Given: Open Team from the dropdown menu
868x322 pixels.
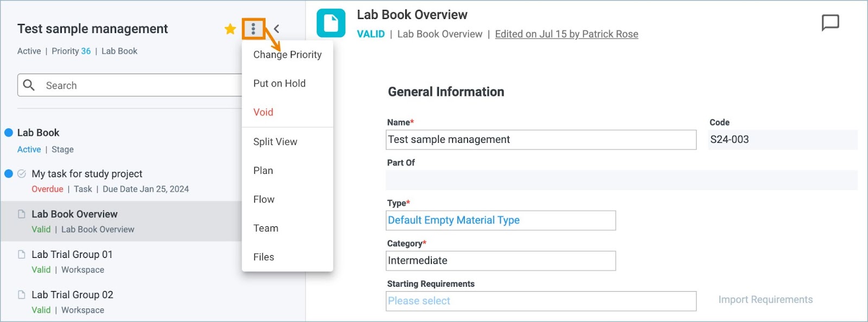Looking at the screenshot, I should 288,228.
